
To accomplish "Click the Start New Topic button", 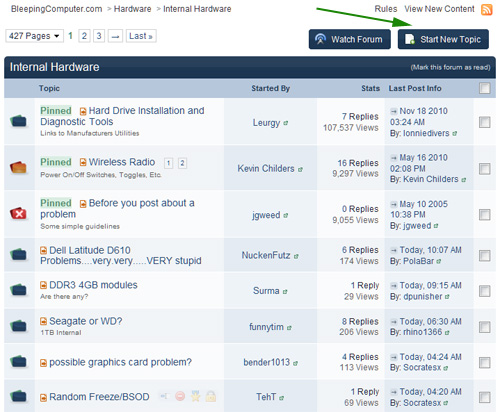I will click(x=443, y=39).
